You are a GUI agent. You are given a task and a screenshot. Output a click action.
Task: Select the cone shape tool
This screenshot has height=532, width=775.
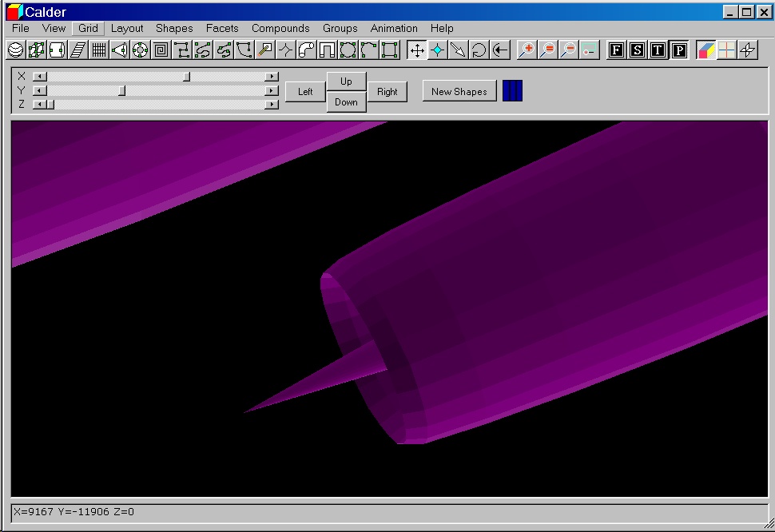119,50
